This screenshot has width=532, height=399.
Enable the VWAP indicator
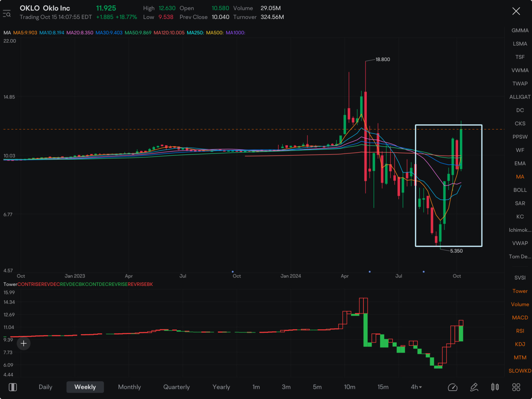click(x=520, y=243)
